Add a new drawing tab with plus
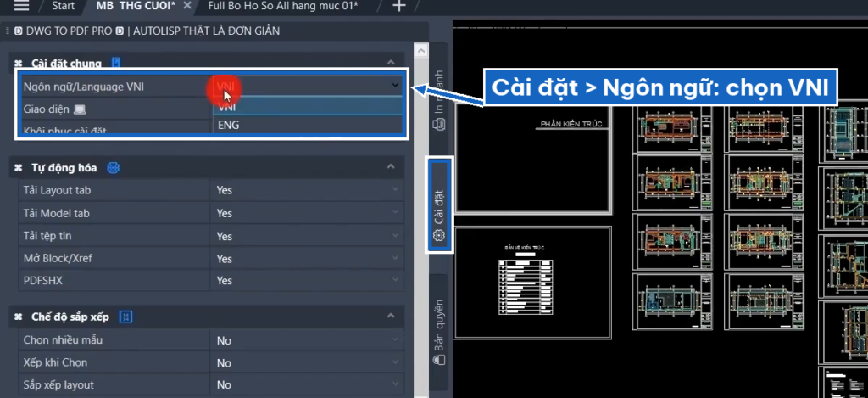Viewport: 868px width, 398px height. [x=398, y=6]
